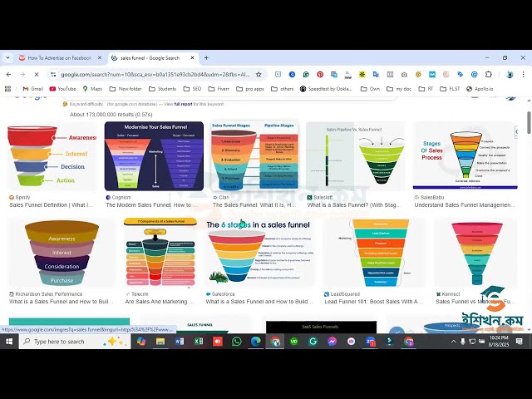Click the blue @ extension icon
Image resolution: width=532 pixels, height=399 pixels.
[x=474, y=74]
